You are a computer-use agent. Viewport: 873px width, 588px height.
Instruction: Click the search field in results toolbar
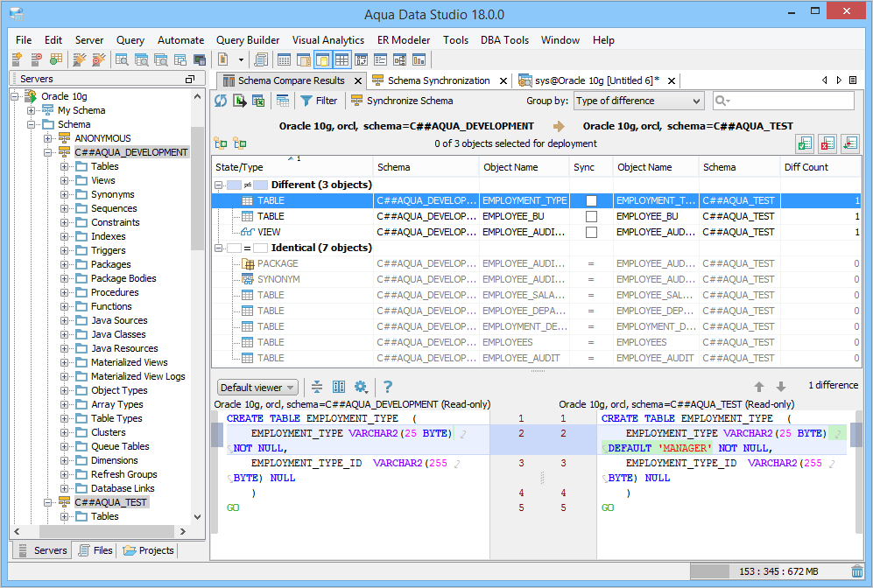pos(788,101)
